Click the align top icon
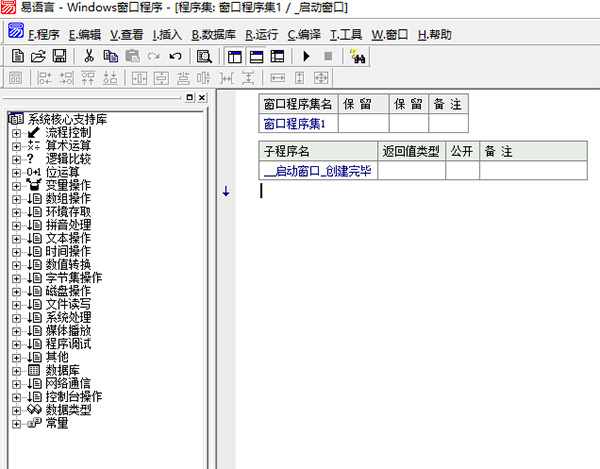600x469 pixels. pyautogui.click(x=88, y=78)
